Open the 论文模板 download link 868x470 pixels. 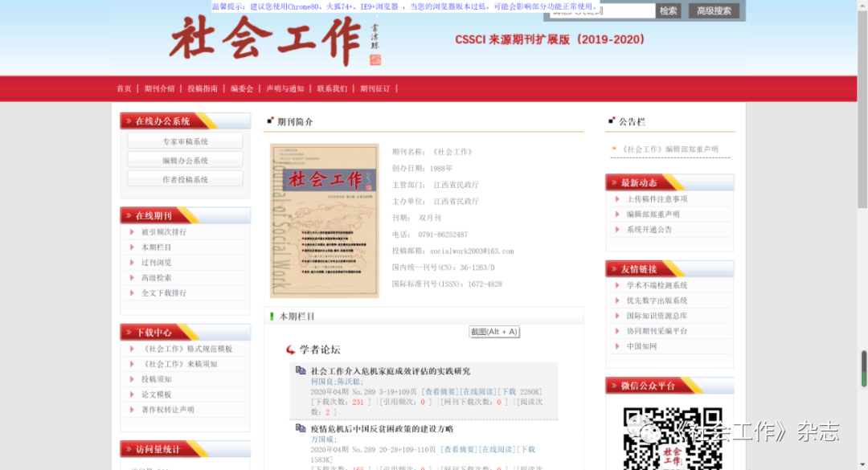[156, 394]
